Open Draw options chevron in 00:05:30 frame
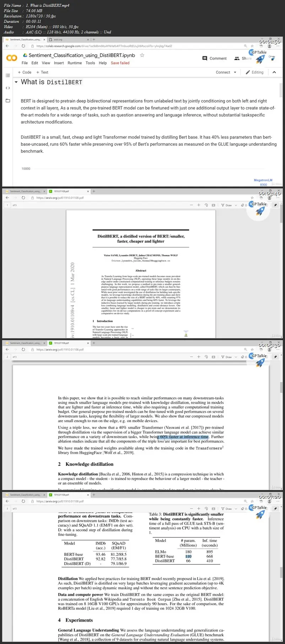The height and width of the screenshot is (644, 285). tap(236, 357)
